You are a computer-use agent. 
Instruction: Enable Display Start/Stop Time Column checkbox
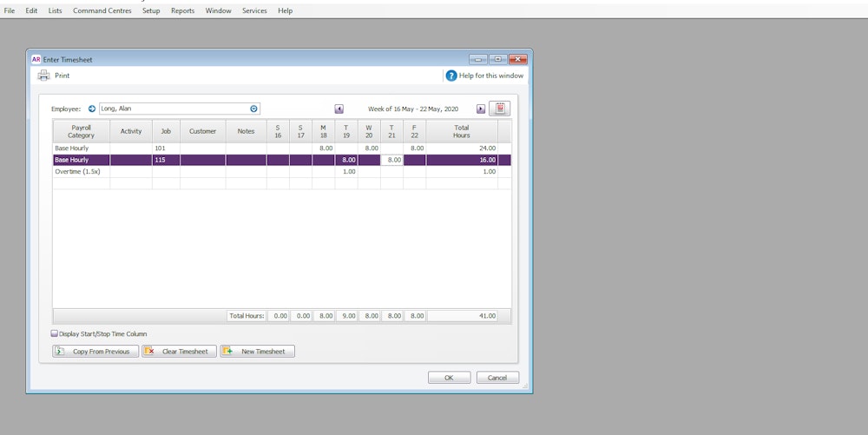55,333
